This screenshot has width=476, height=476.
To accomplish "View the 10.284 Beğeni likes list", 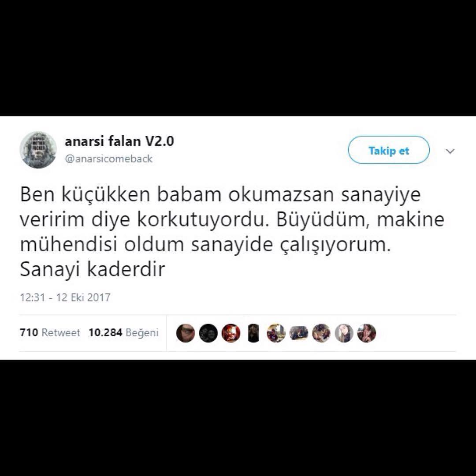I will (x=123, y=333).
